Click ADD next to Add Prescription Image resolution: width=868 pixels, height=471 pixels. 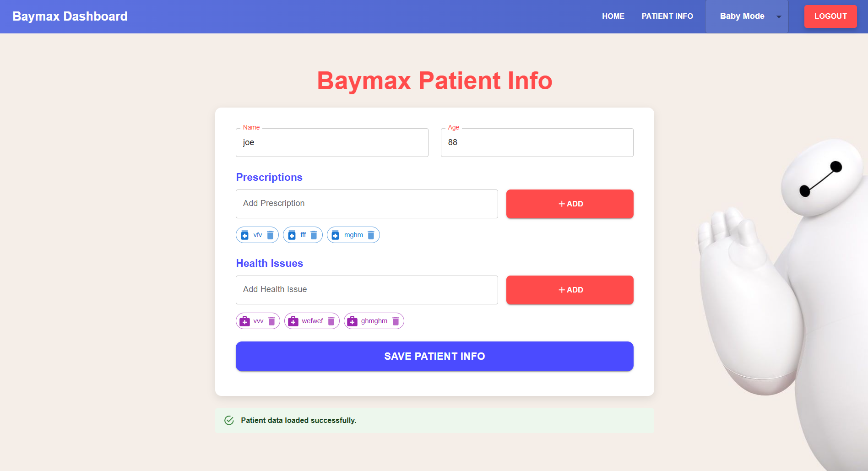click(x=569, y=204)
